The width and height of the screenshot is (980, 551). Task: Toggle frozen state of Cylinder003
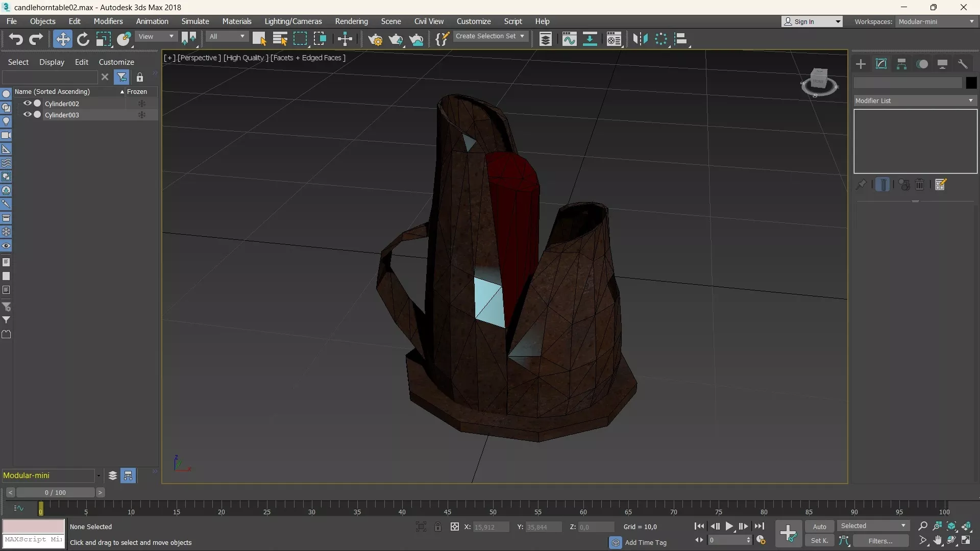[142, 115]
